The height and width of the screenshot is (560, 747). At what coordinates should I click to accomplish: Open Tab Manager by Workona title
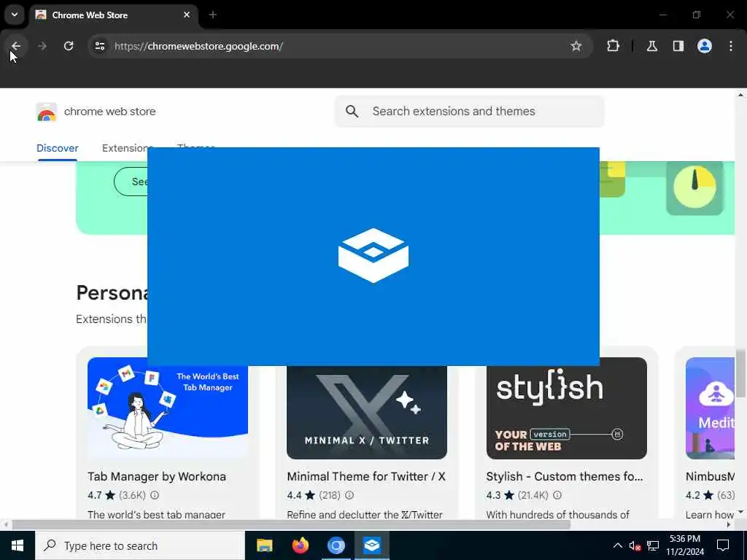click(157, 477)
